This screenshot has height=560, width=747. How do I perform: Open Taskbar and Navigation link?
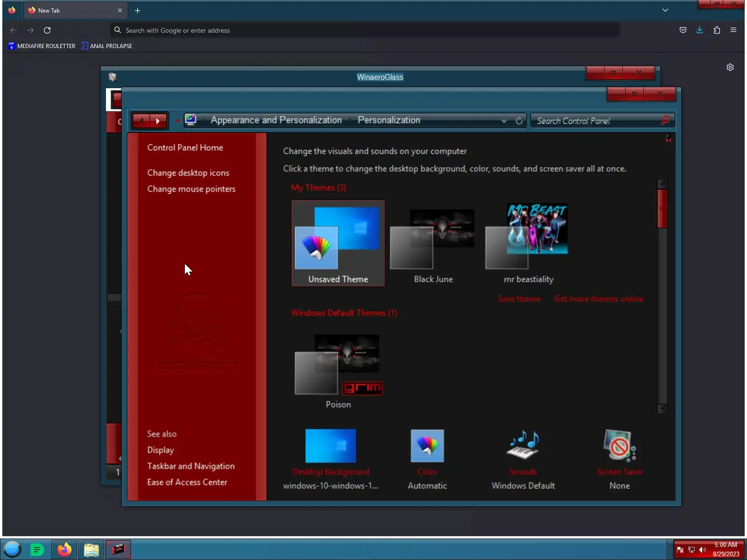[191, 466]
